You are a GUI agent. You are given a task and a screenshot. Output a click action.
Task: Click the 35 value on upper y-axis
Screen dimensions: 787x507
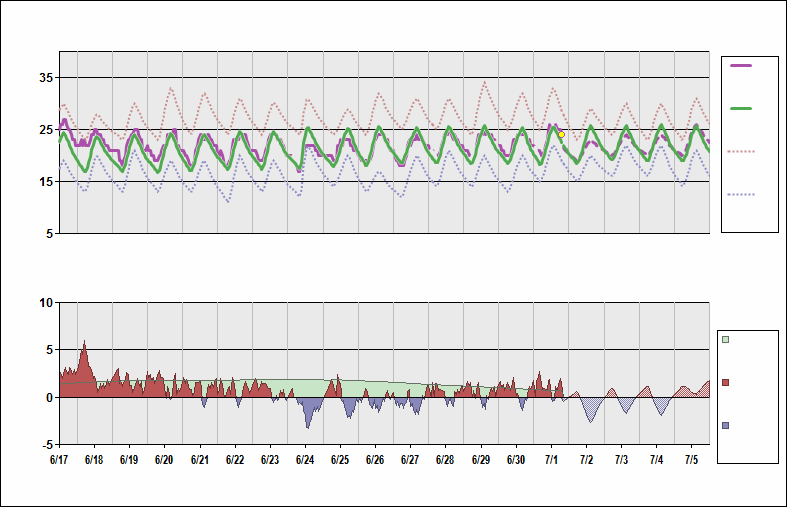click(x=46, y=78)
